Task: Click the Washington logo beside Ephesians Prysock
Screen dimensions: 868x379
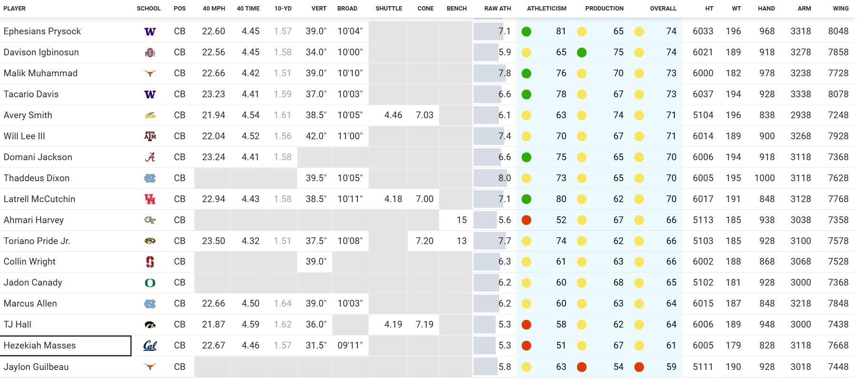Action: pyautogui.click(x=150, y=31)
